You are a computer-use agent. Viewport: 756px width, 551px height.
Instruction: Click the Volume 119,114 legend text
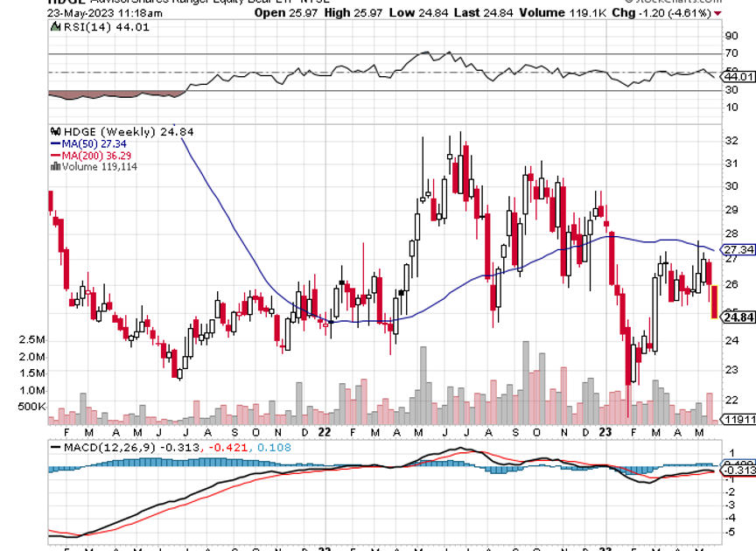[99, 166]
